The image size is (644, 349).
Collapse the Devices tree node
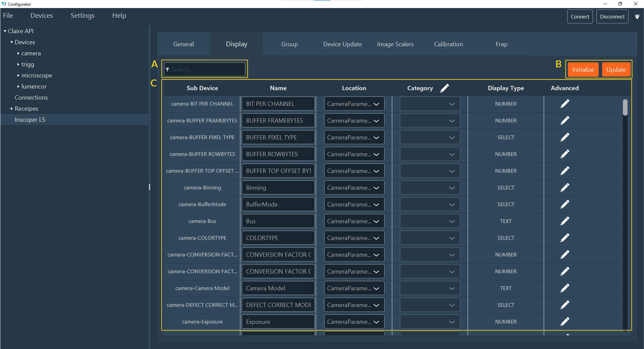click(11, 42)
